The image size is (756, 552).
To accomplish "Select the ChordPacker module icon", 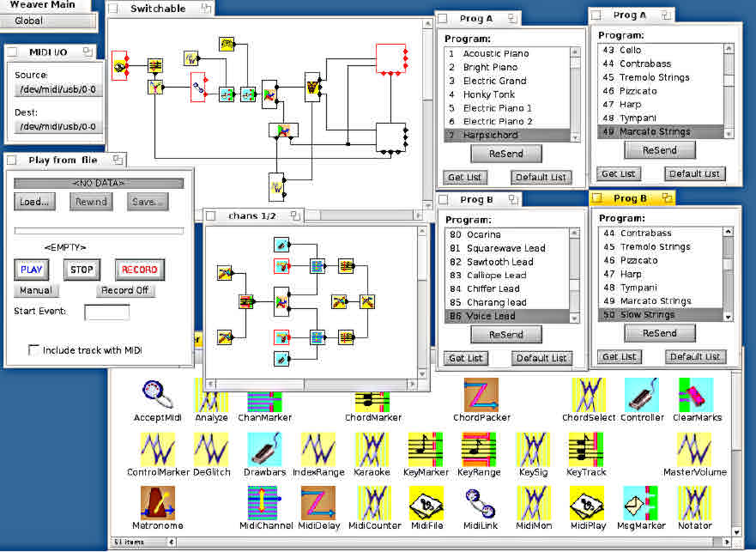I will click(x=481, y=395).
